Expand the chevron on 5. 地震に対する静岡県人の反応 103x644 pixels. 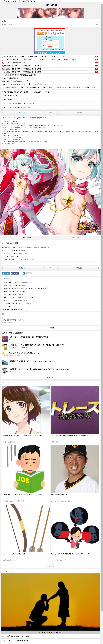tap(99, 294)
